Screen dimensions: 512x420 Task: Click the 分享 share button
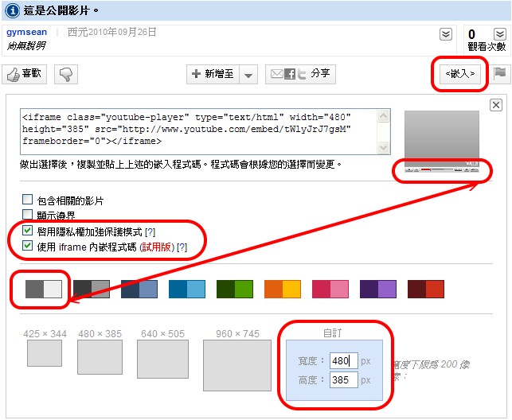tap(300, 74)
